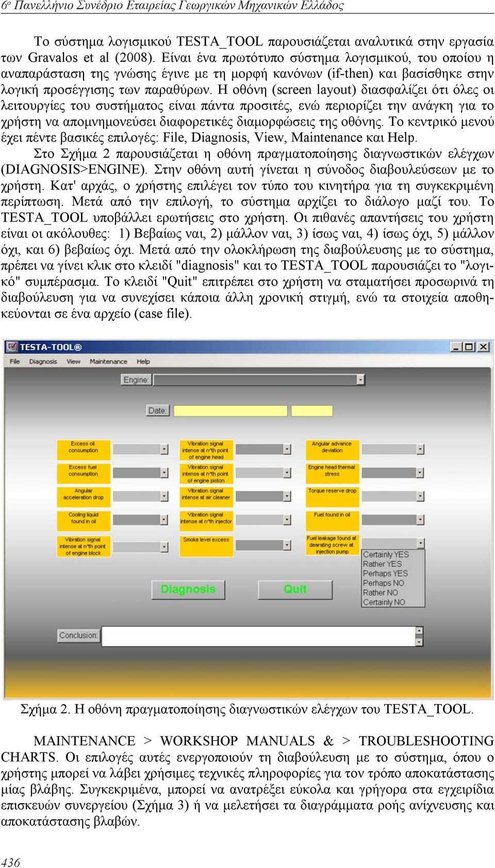495x868 pixels.
Task: Click the narrow yellow Date field
Action: tap(312, 411)
